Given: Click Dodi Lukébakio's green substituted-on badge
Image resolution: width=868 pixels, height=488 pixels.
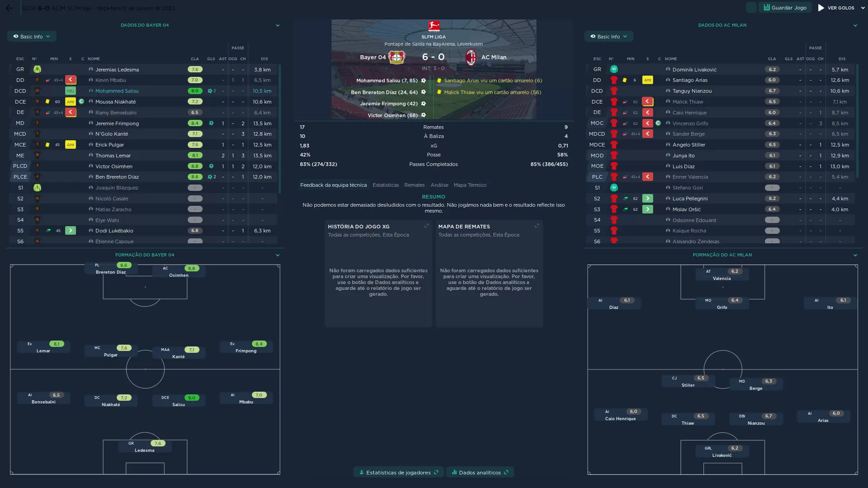Looking at the screenshot, I should 71,231.
